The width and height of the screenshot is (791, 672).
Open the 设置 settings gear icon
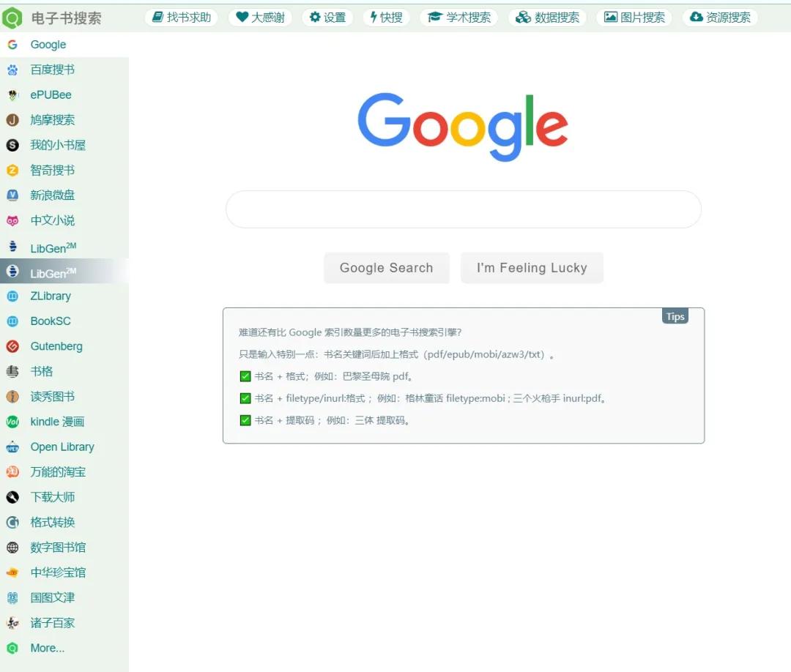pos(315,18)
